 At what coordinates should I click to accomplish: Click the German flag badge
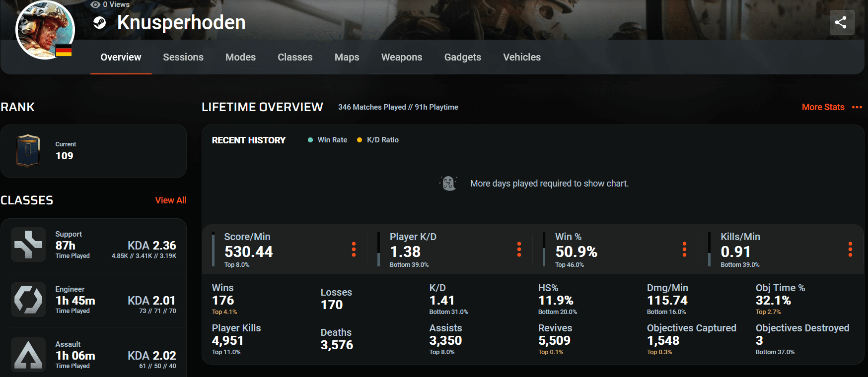pos(64,50)
